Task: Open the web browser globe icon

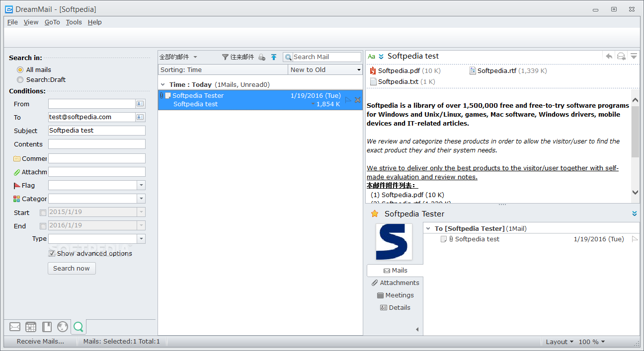Action: tap(62, 327)
